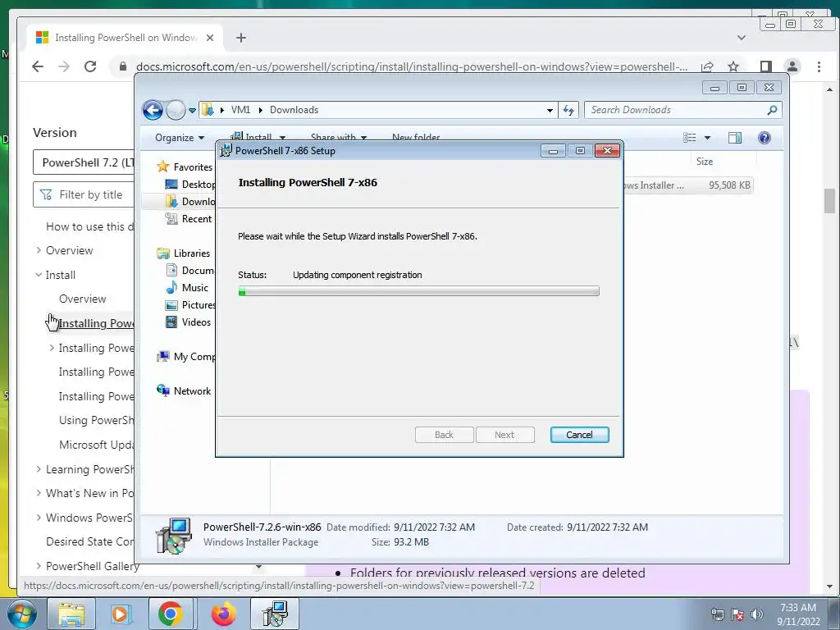Viewport: 840px width, 630px height.
Task: Click Downloads in the Explorer breadcrumb
Action: (x=294, y=110)
